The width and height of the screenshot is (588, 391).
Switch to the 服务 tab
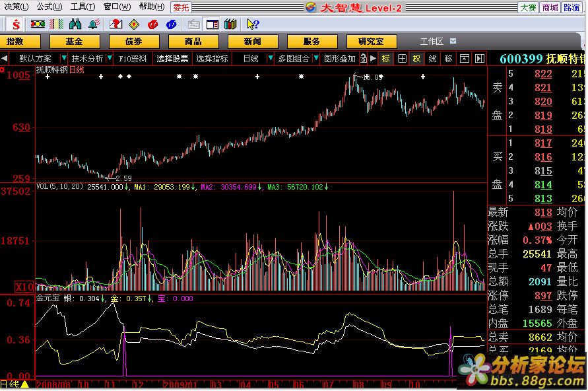[x=312, y=41]
